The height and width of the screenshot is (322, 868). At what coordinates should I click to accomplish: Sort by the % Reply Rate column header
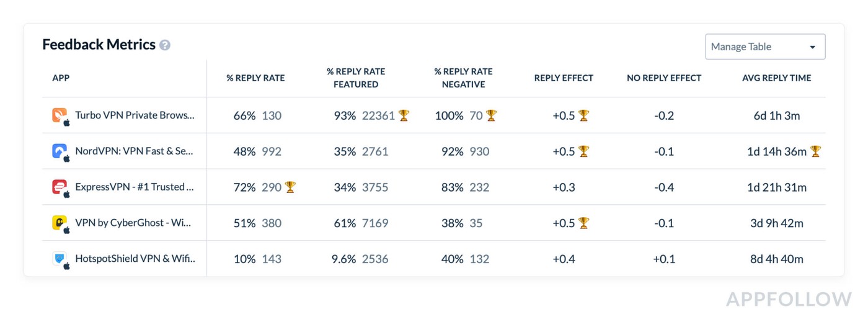255,78
